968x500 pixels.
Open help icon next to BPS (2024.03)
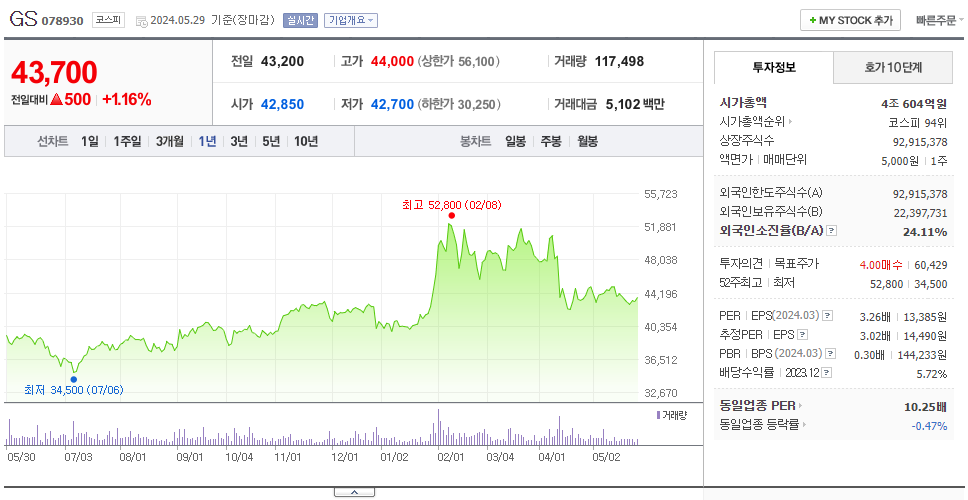point(832,354)
